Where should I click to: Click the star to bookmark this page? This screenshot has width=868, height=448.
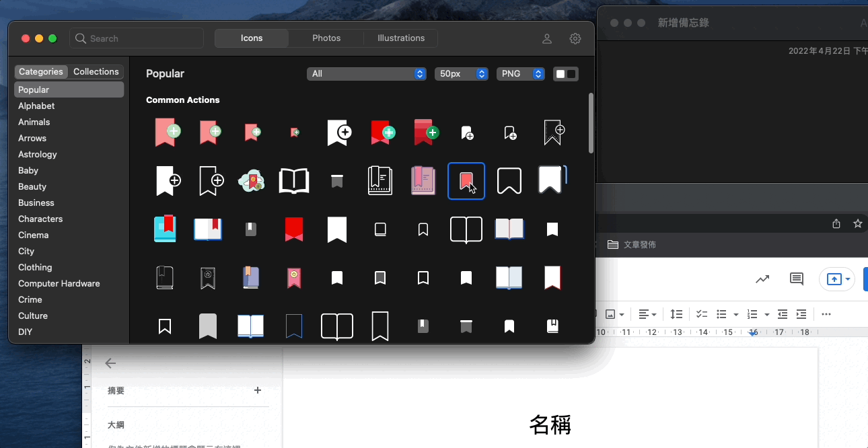857,224
